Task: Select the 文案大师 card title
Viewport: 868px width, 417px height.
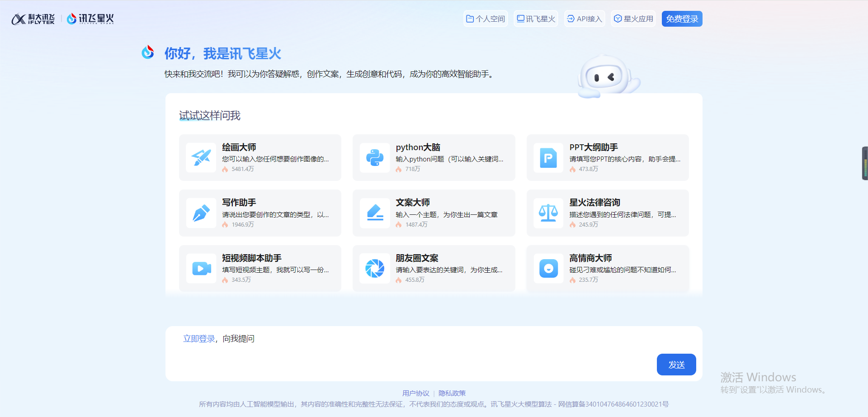Action: (x=413, y=203)
